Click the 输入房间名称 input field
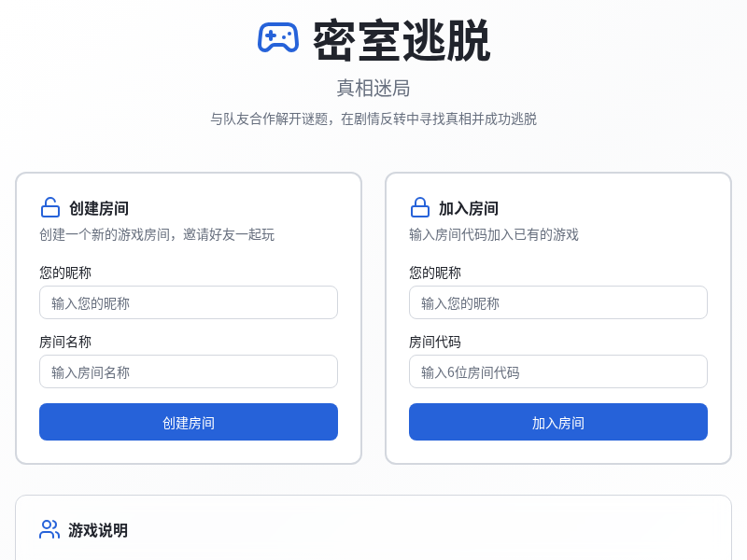The width and height of the screenshot is (747, 560). (188, 371)
